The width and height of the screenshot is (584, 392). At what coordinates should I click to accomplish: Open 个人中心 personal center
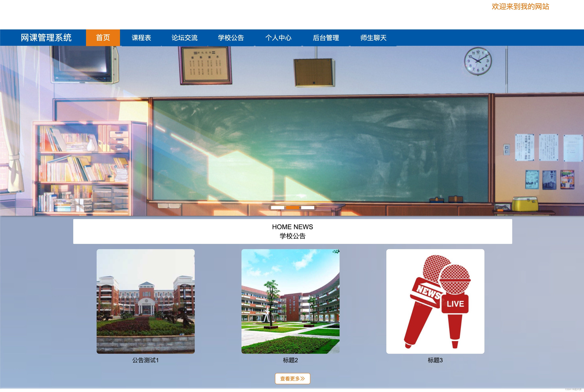coord(278,38)
